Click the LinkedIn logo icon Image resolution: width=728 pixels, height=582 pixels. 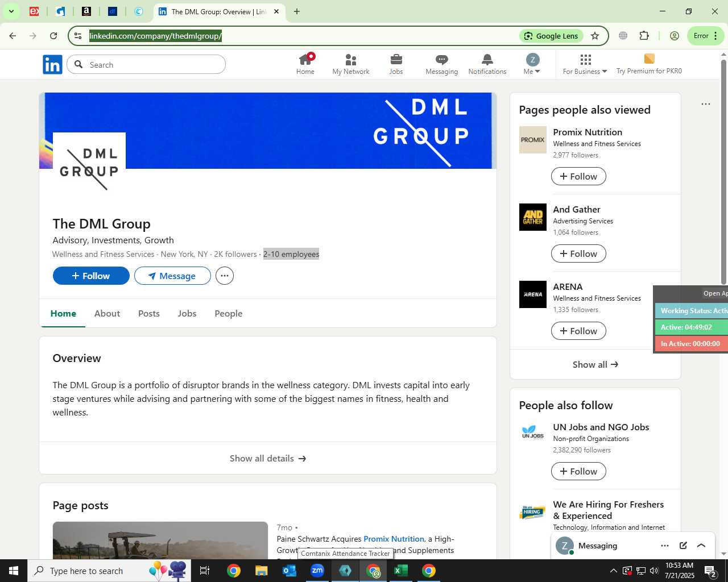tap(52, 65)
